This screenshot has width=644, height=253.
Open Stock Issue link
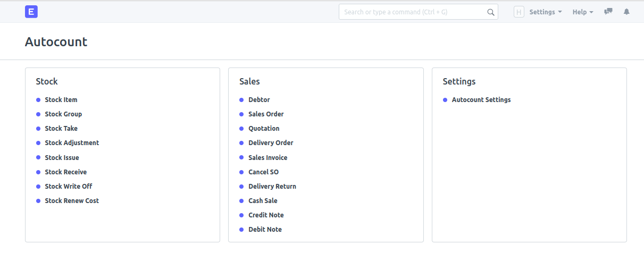pyautogui.click(x=62, y=158)
